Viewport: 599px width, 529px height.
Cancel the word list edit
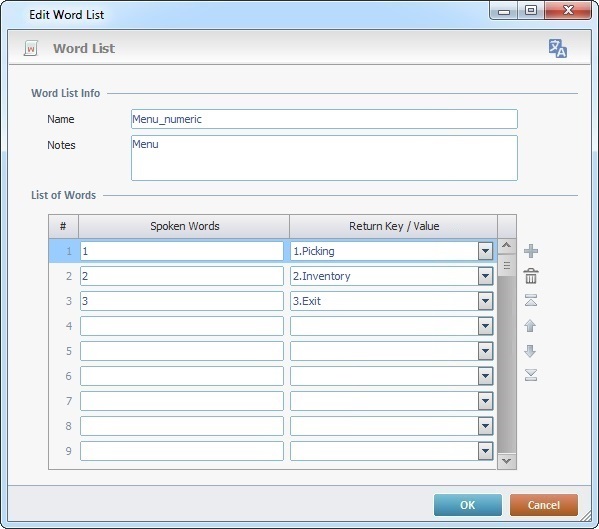(x=544, y=505)
